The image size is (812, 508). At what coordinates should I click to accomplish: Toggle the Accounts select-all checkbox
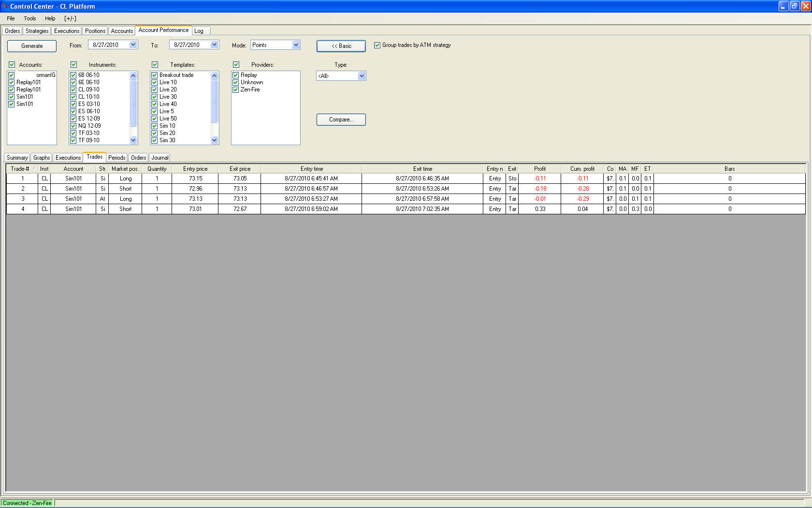pyautogui.click(x=12, y=64)
